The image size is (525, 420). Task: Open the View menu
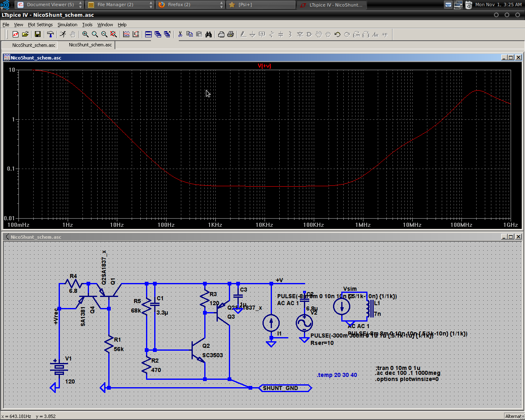point(18,25)
